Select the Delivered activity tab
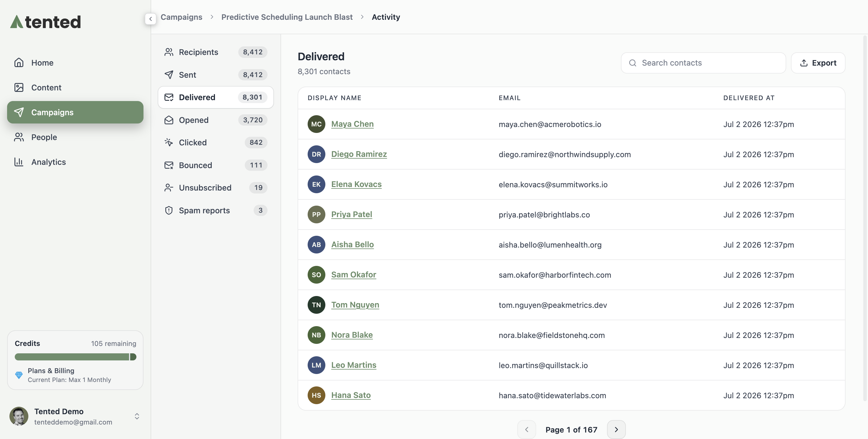Screen dimensions: 868x439 (216, 97)
